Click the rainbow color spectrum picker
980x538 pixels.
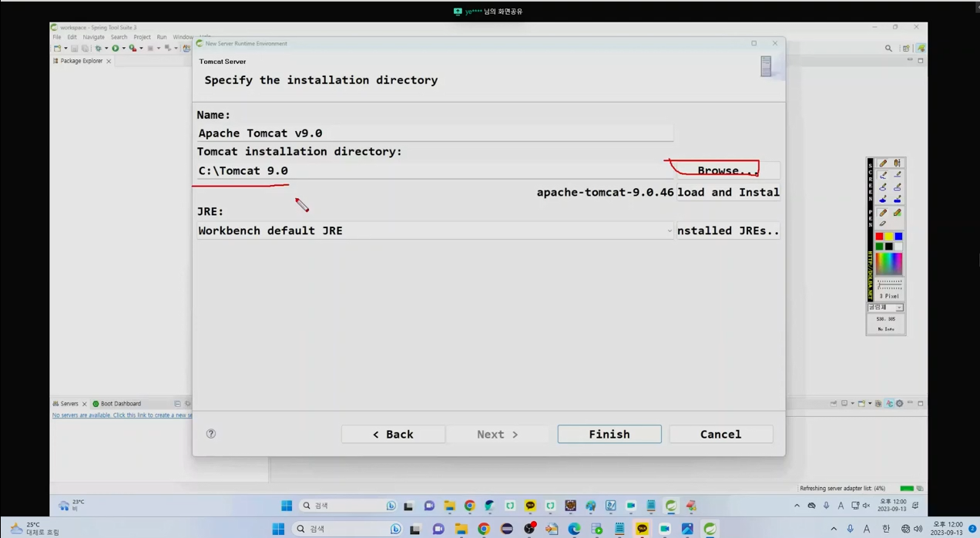click(x=889, y=264)
